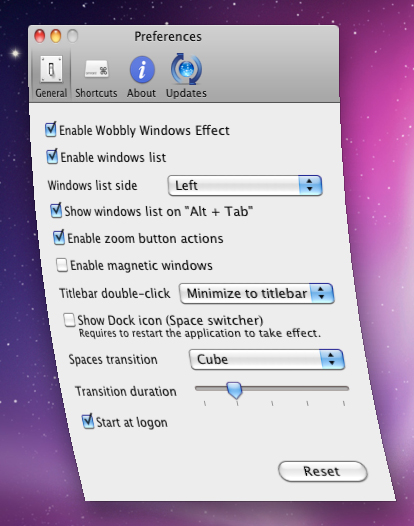Open the General preferences switch icon
This screenshot has height=526, width=414.
pyautogui.click(x=51, y=69)
